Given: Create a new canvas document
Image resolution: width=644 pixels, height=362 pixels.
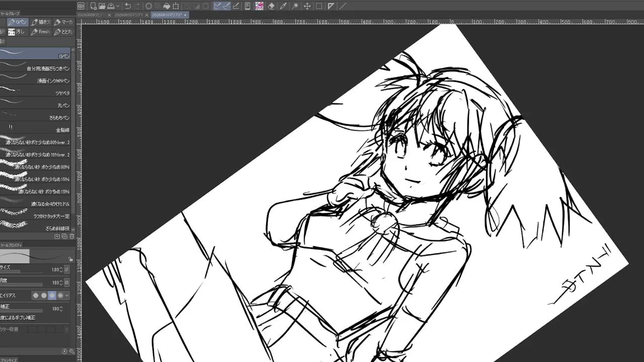Looking at the screenshot, I should tap(93, 6).
